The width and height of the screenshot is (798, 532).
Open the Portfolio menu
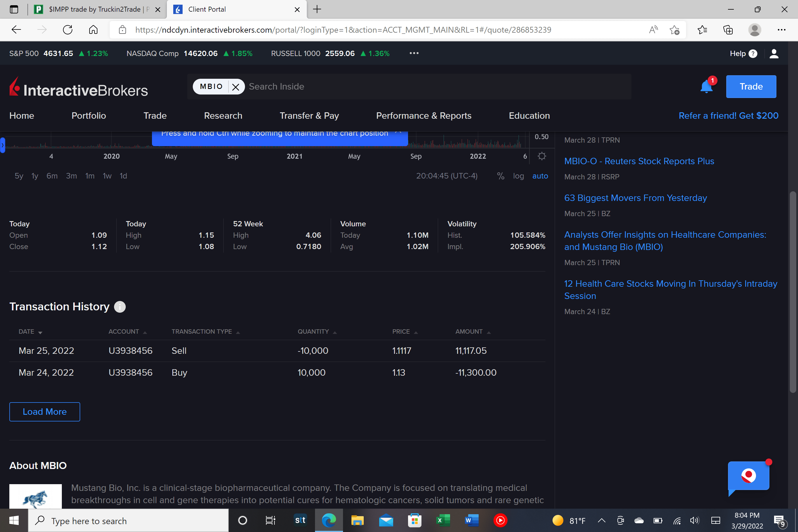pyautogui.click(x=89, y=116)
